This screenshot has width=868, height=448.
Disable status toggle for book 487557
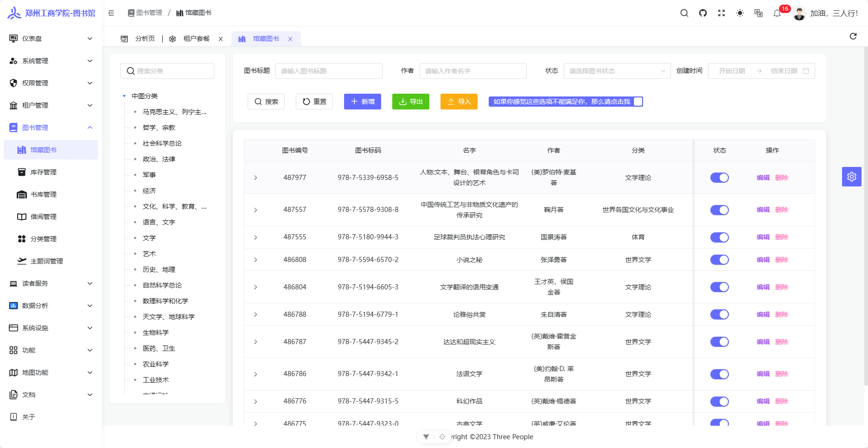(x=720, y=210)
